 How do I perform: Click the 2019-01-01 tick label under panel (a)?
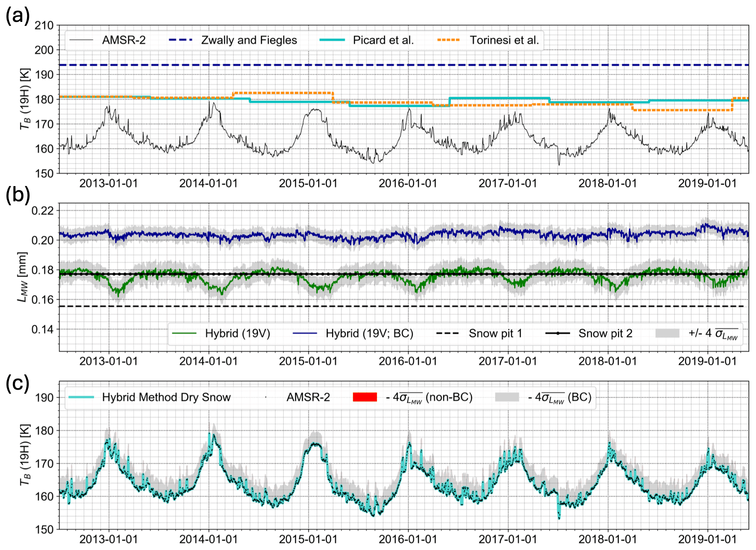click(708, 183)
